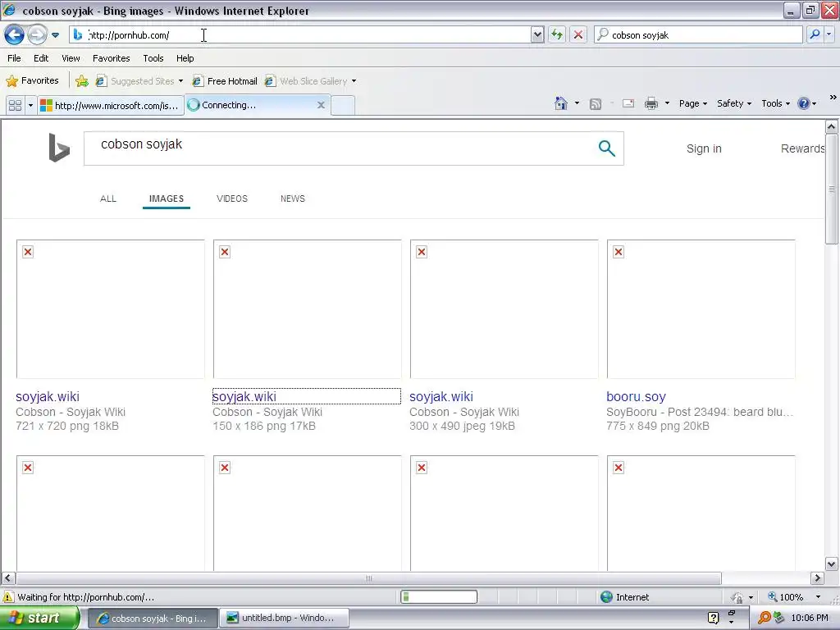Open the View menu

point(71,58)
